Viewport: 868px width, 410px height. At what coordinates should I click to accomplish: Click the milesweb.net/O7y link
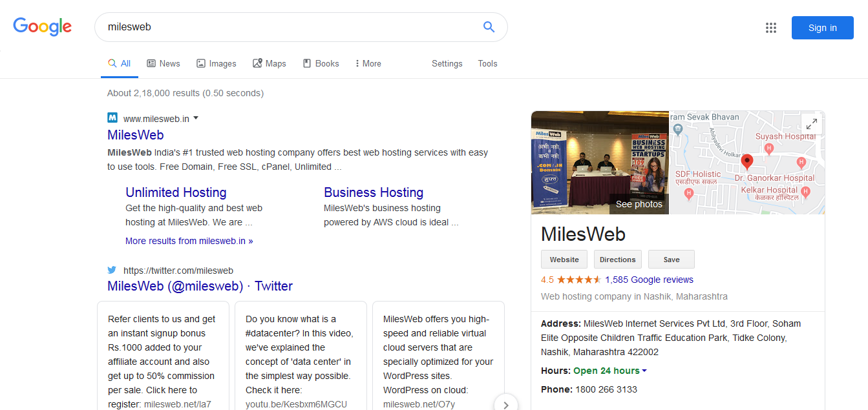click(419, 404)
